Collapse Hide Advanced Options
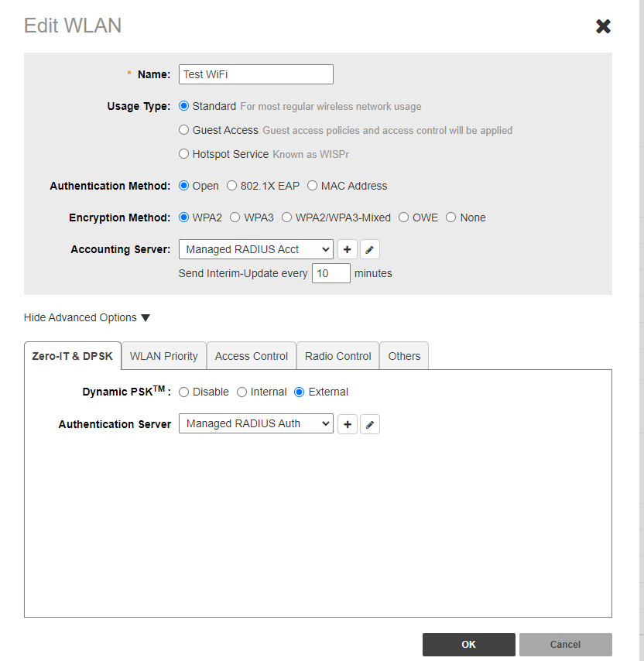This screenshot has width=644, height=661. pos(87,317)
